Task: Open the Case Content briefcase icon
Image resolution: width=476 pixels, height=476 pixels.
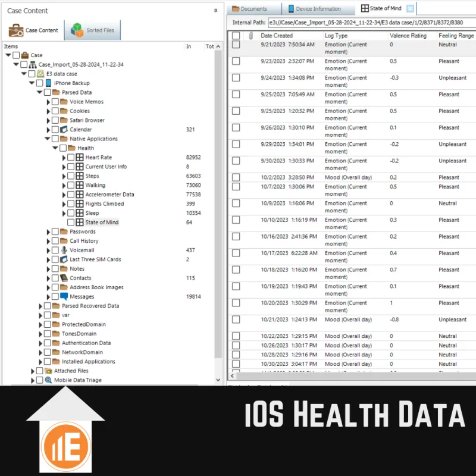Action: (16, 30)
